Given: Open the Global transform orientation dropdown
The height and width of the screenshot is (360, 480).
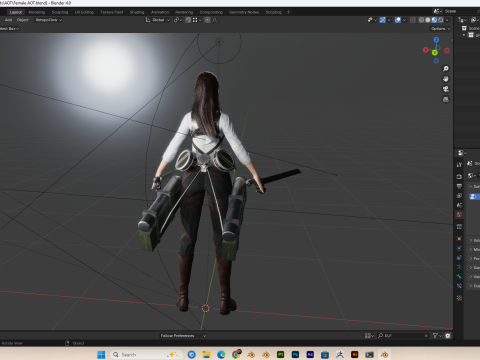Looking at the screenshot, I should (x=158, y=20).
